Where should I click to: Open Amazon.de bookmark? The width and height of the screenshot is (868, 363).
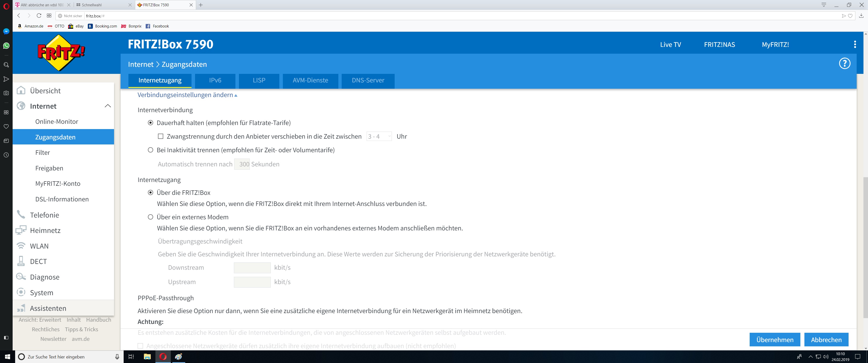30,26
